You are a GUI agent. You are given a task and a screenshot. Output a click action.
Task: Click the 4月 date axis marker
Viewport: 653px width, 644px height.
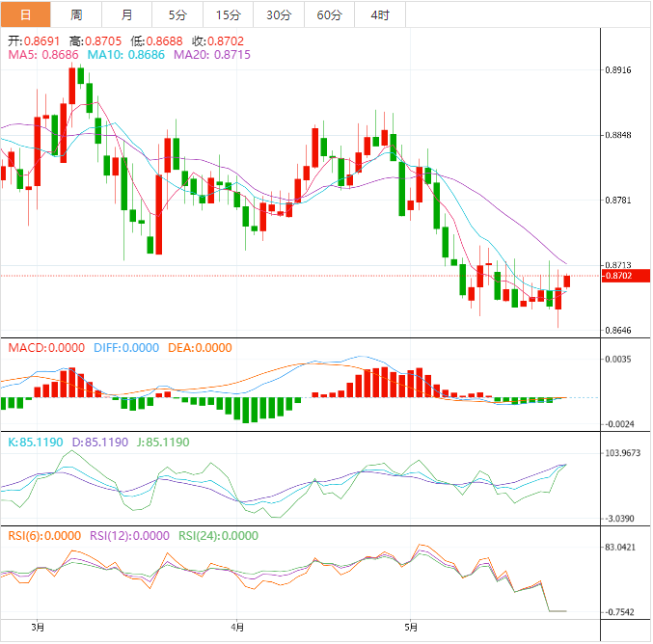pyautogui.click(x=238, y=627)
